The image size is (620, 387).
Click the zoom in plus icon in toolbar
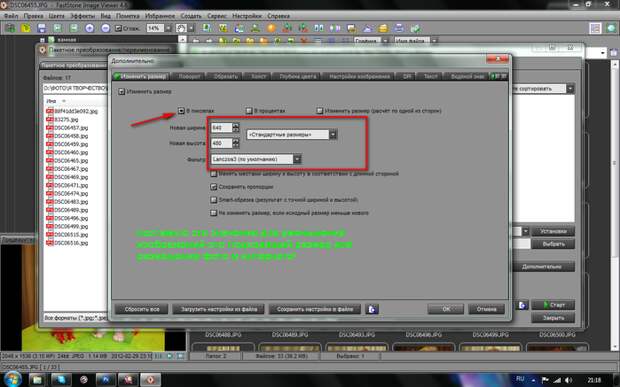89,28
